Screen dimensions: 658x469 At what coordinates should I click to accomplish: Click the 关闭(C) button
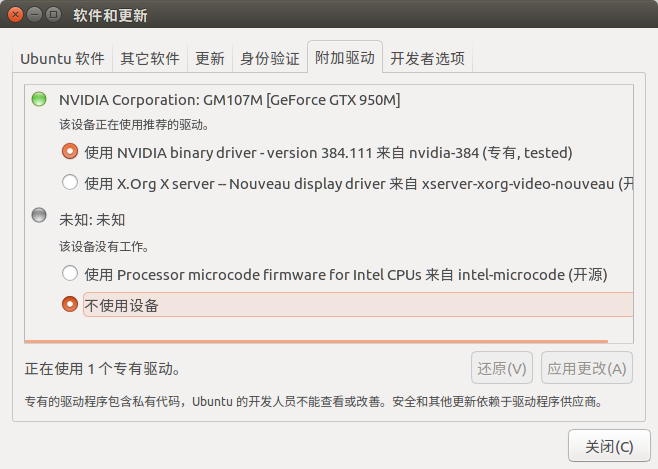pyautogui.click(x=609, y=446)
